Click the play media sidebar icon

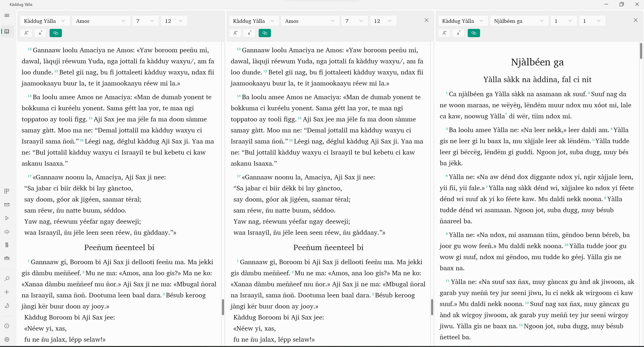coord(7,218)
